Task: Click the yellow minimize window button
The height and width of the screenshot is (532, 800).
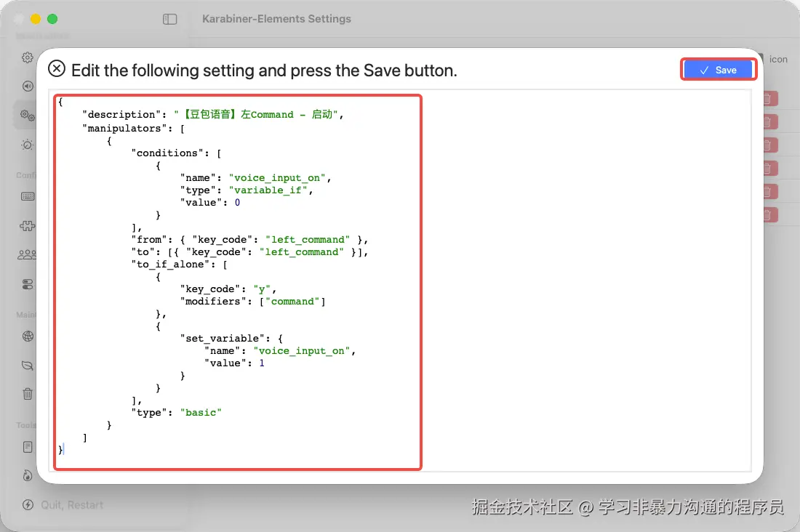Action: (35, 20)
